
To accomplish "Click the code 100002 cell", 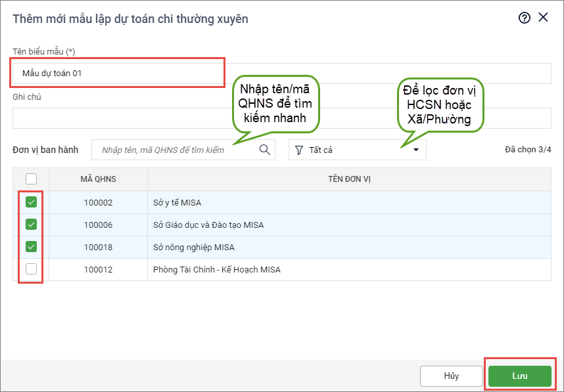I will click(98, 202).
